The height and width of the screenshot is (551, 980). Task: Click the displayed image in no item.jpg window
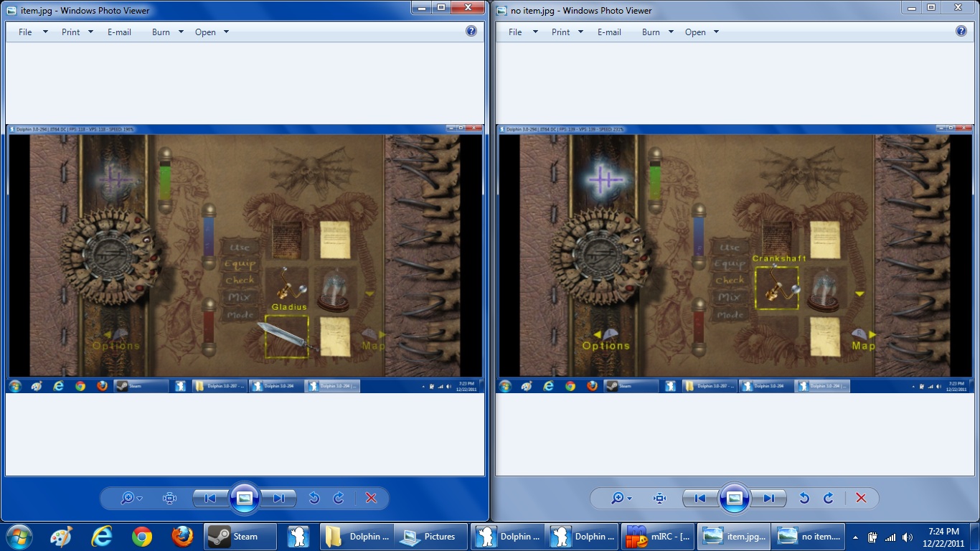[x=735, y=259]
